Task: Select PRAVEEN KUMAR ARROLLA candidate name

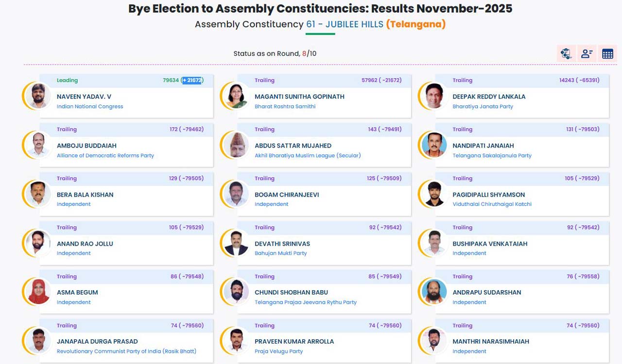Action: coord(294,341)
